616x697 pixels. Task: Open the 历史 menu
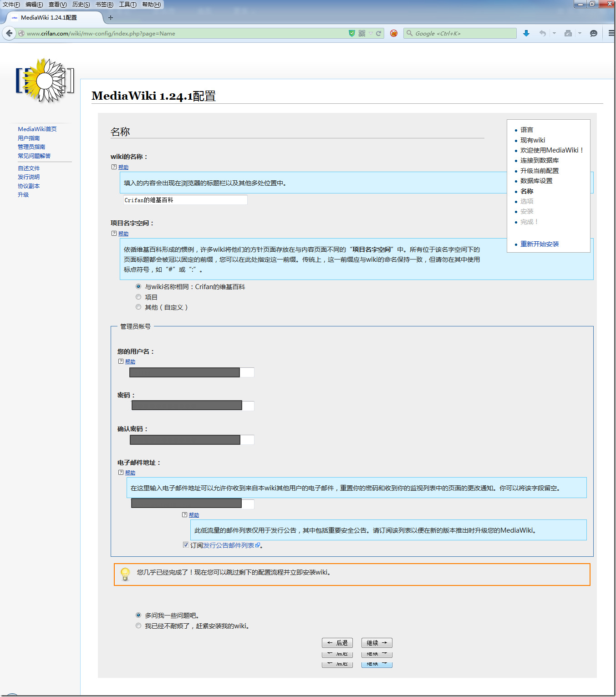[x=81, y=5]
